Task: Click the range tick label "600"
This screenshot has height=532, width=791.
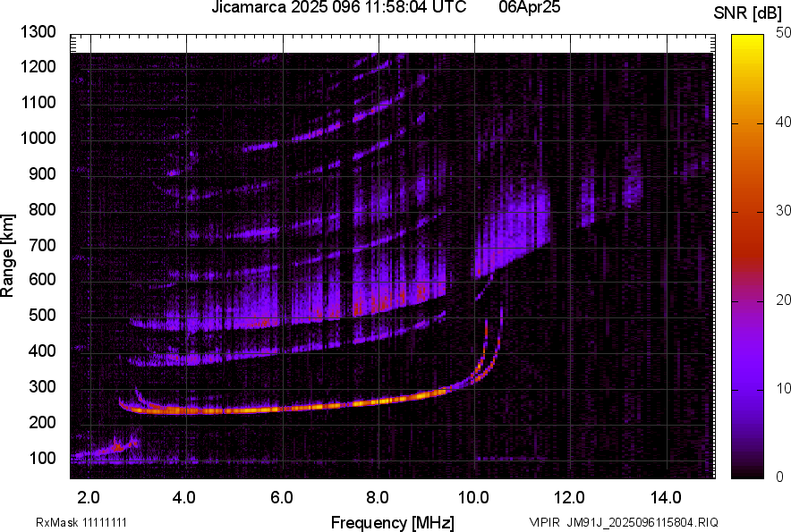Action: click(x=42, y=279)
